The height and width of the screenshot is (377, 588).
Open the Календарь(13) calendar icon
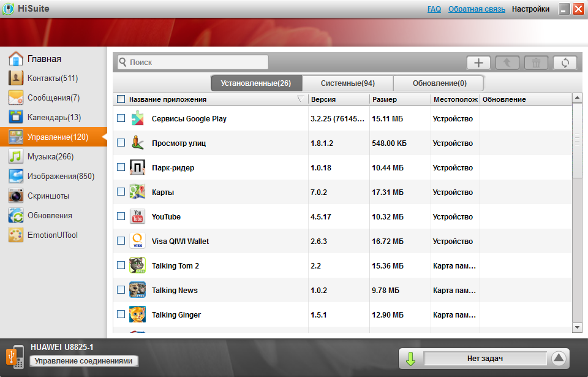pos(16,117)
